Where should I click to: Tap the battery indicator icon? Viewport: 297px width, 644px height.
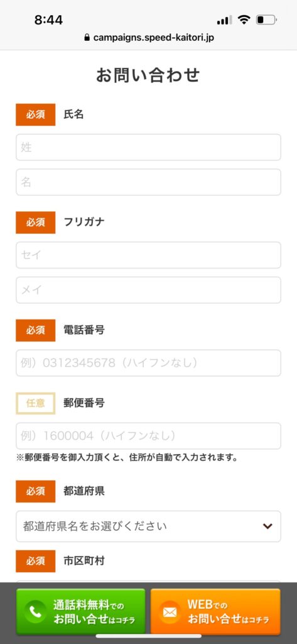pyautogui.click(x=266, y=19)
